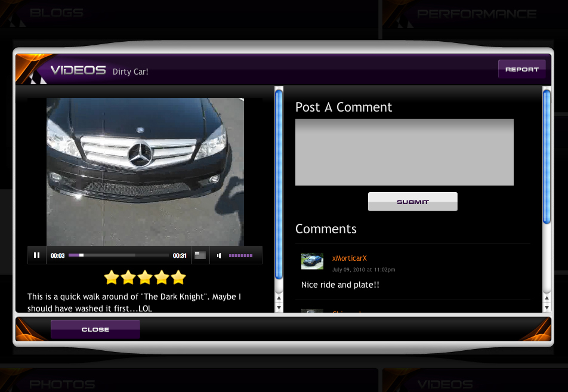568x392 pixels.
Task: Click the video panel blue scrollbar thumb
Action: [279, 184]
